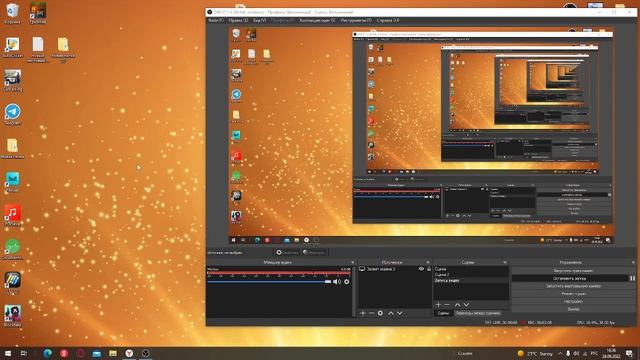Screen dimensions: 640x360
Task: Open the striped black app icon on the desktop
Action: tap(13, 282)
